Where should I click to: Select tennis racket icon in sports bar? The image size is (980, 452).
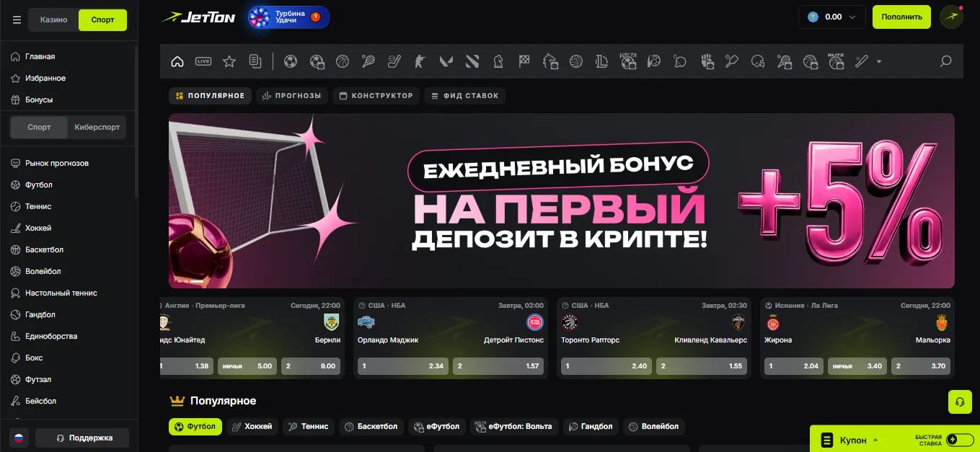(x=368, y=61)
